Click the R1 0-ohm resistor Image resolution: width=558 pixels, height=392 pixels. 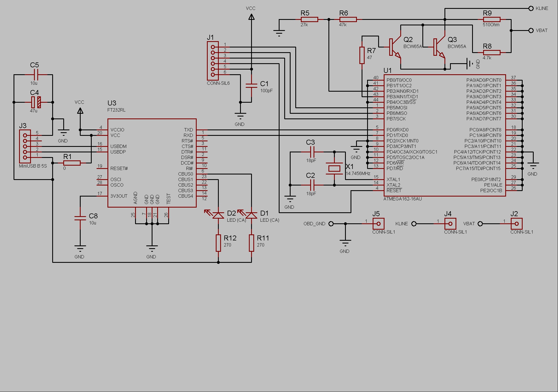click(72, 163)
